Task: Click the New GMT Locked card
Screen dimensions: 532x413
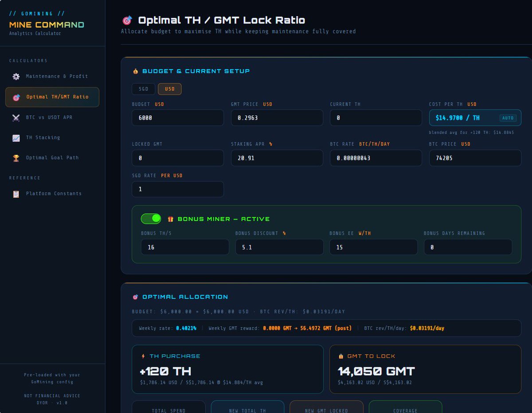Action: [326, 407]
